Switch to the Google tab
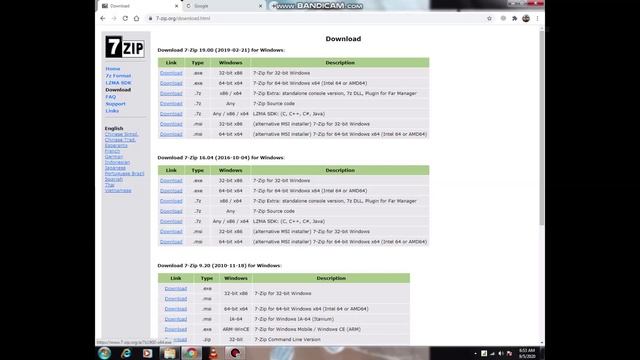The image size is (640, 360). (x=224, y=6)
